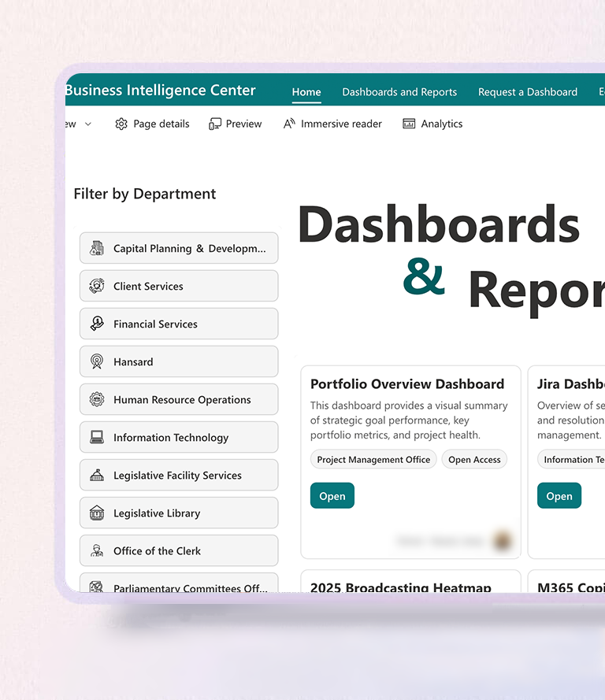Click the Page details gear icon
Viewport: 605px width, 700px height.
pyautogui.click(x=121, y=124)
